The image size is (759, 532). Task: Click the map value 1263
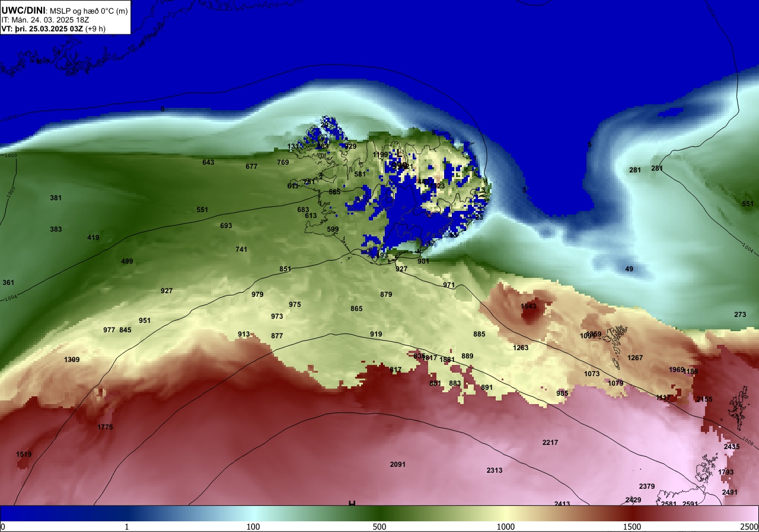[521, 348]
